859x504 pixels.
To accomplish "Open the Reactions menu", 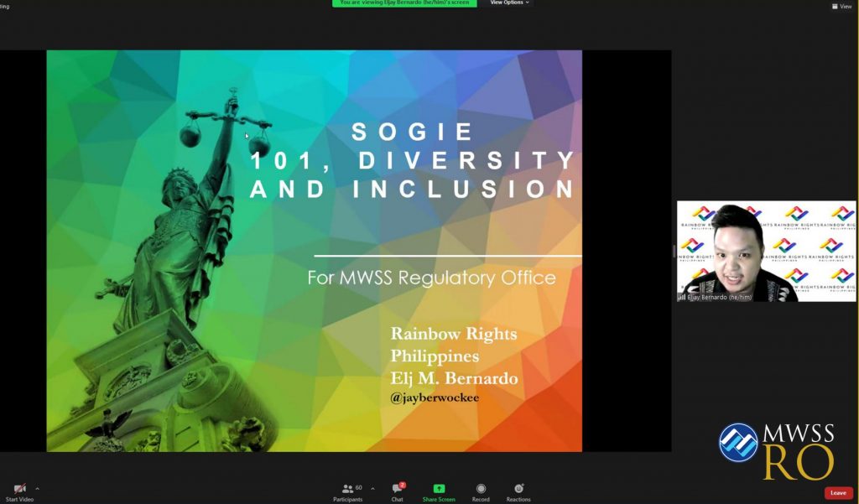I will tap(518, 492).
